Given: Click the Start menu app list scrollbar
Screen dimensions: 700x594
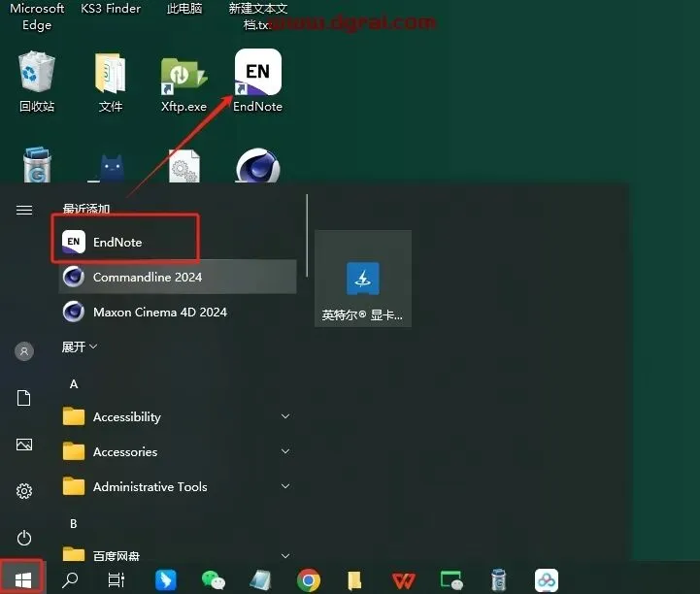Looking at the screenshot, I should pyautogui.click(x=307, y=236).
